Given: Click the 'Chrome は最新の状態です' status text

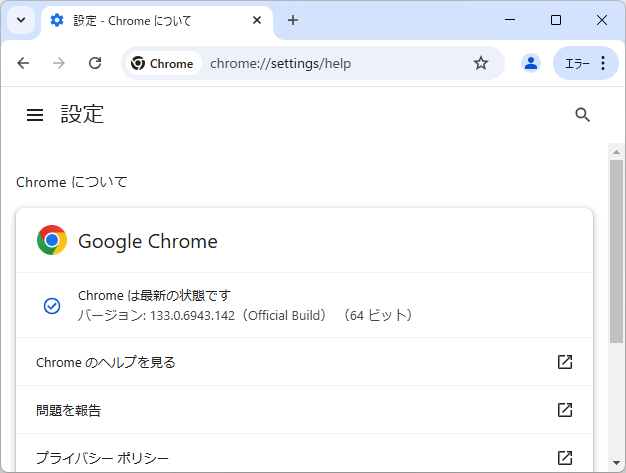Looking at the screenshot, I should (154, 295).
